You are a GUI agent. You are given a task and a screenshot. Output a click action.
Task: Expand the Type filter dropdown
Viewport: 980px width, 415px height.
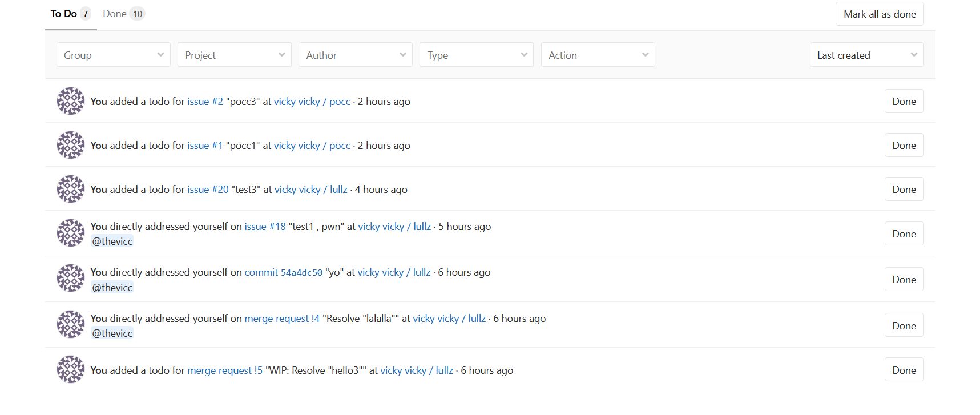(x=476, y=55)
